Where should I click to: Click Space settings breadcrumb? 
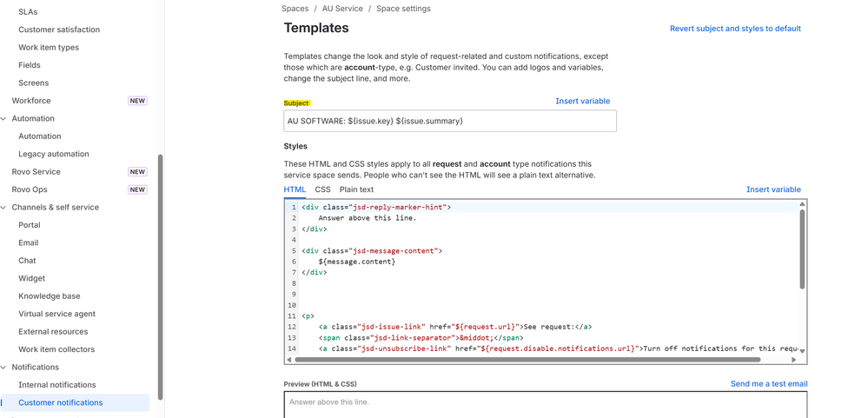pos(403,9)
